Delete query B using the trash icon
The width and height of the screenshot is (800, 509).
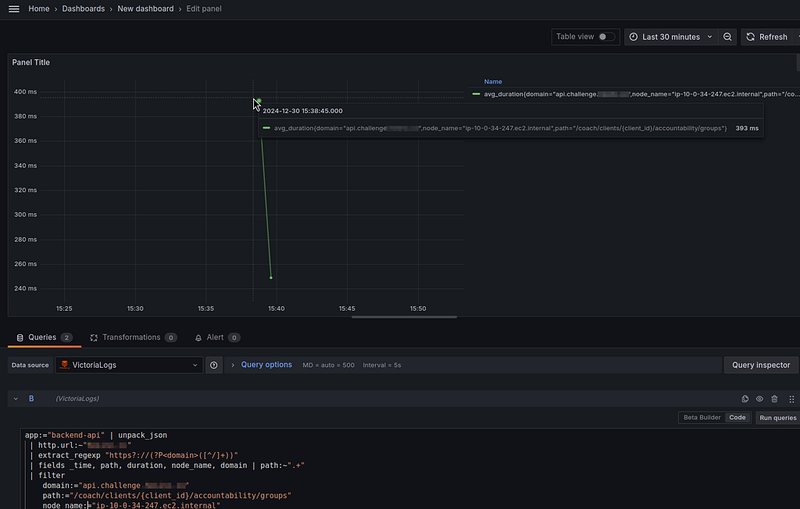(x=774, y=399)
